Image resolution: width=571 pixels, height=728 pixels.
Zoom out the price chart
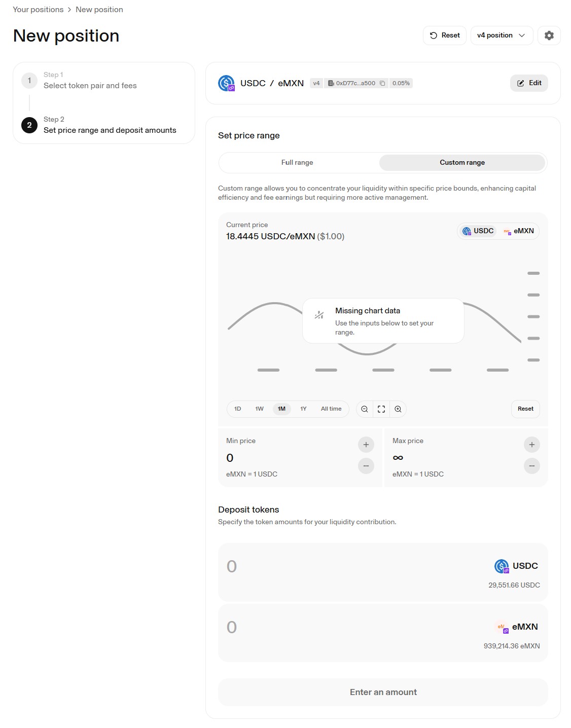(364, 409)
